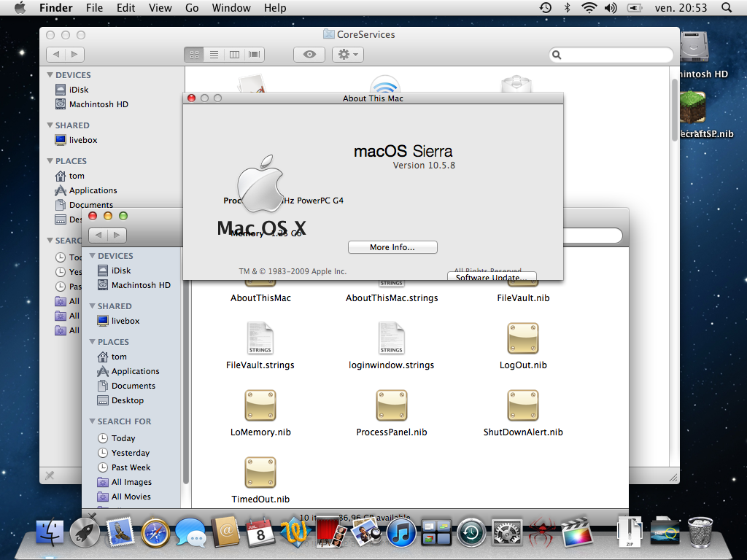747x560 pixels.
Task: Click the More Info... button
Action: coord(392,247)
